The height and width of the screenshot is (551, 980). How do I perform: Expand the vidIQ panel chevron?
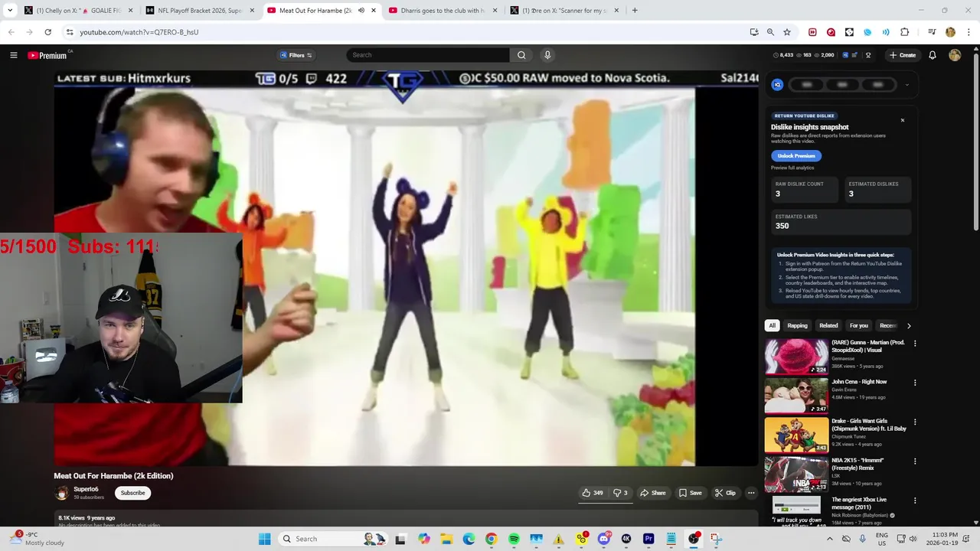pos(906,85)
